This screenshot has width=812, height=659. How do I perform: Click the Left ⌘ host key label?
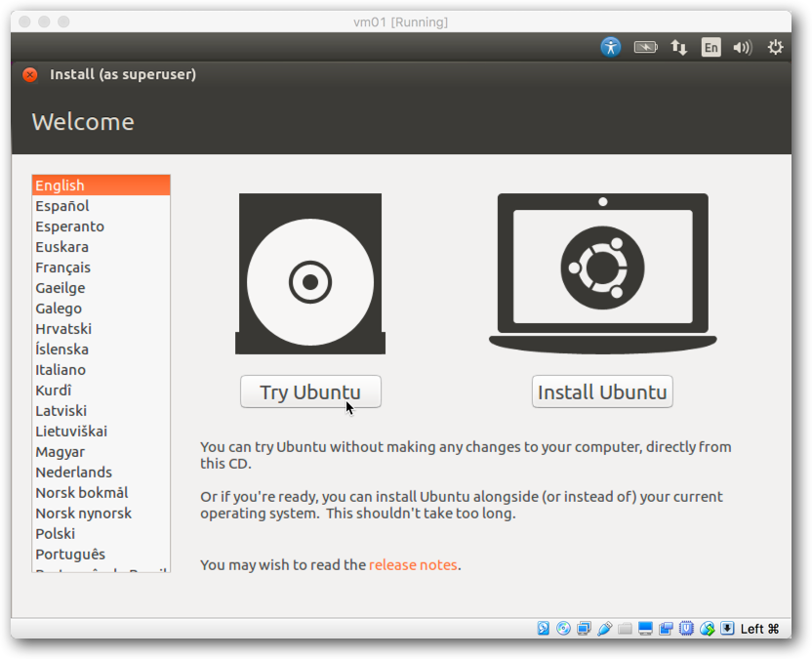(759, 629)
